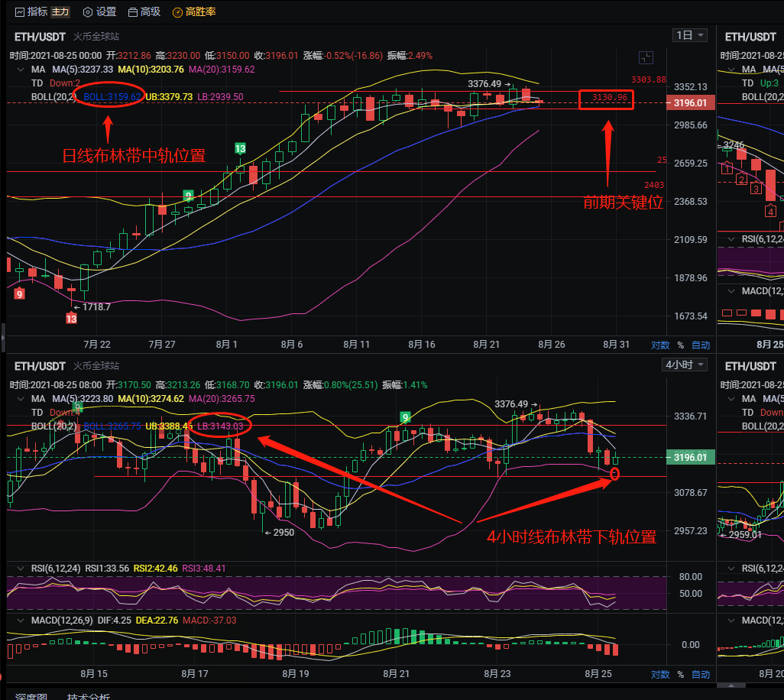Toggle % percent scale on 4-hour chart

(x=681, y=675)
